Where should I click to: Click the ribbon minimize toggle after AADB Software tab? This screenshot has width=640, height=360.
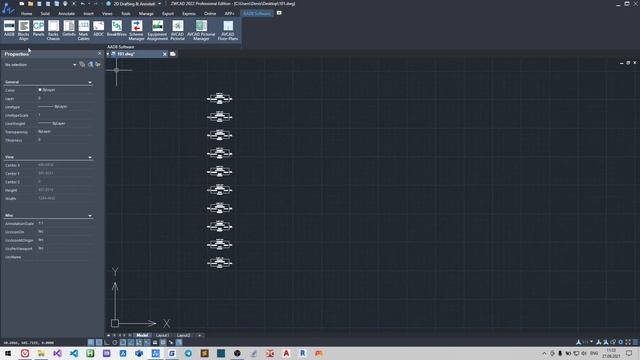tap(279, 13)
